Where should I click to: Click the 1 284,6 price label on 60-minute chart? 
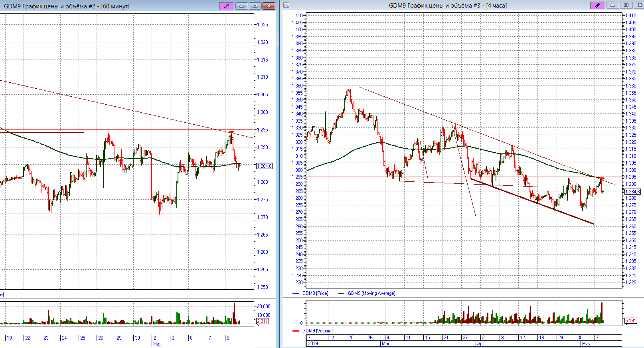[x=264, y=166]
